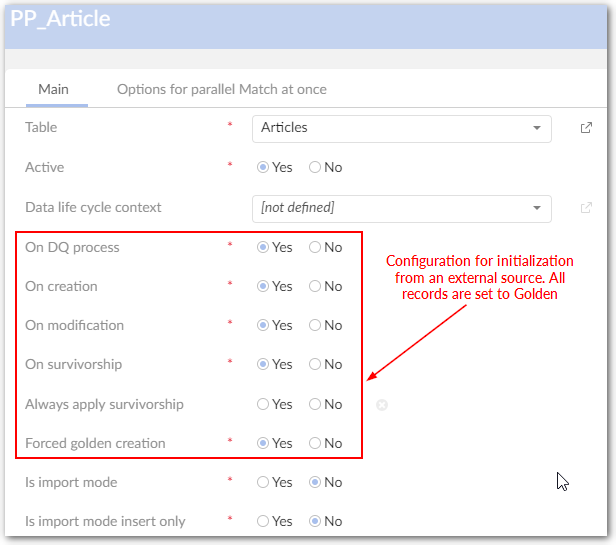Set Active to No
The height and width of the screenshot is (545, 616).
(315, 168)
